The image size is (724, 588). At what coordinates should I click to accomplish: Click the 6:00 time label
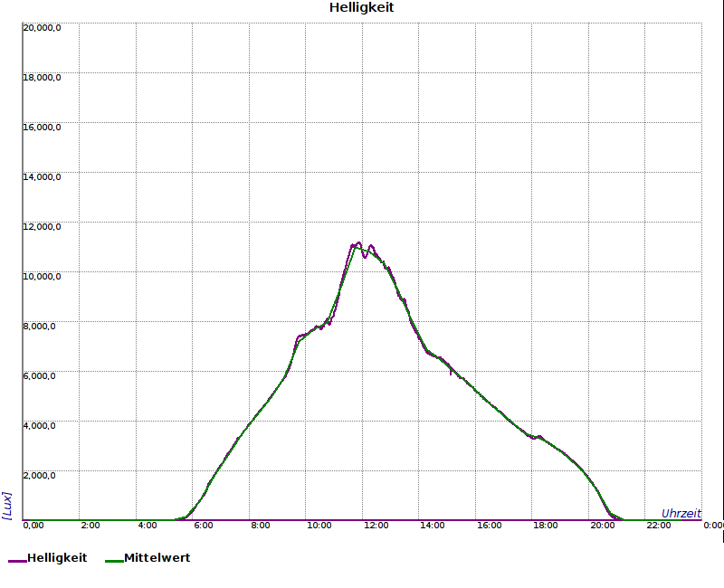(203, 526)
